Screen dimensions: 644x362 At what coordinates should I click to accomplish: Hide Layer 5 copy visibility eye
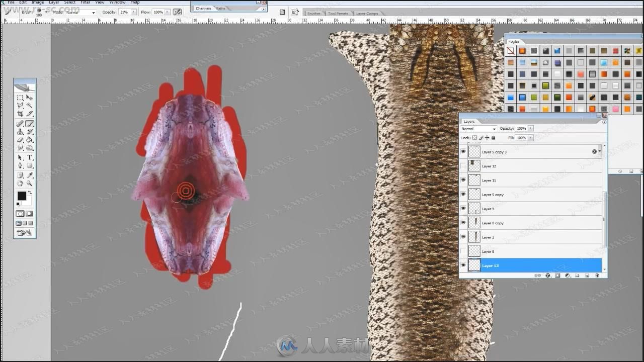pos(463,194)
